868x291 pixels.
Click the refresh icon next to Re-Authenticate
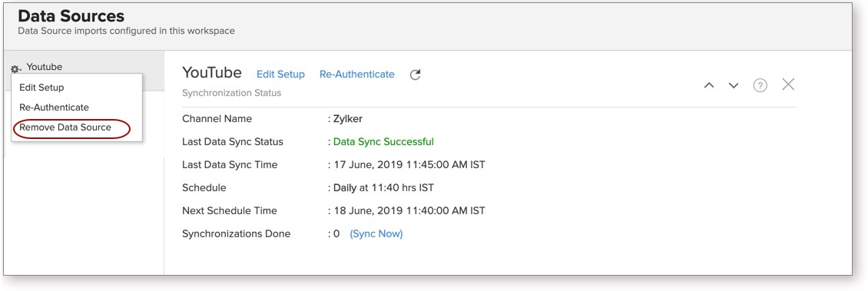click(x=415, y=74)
